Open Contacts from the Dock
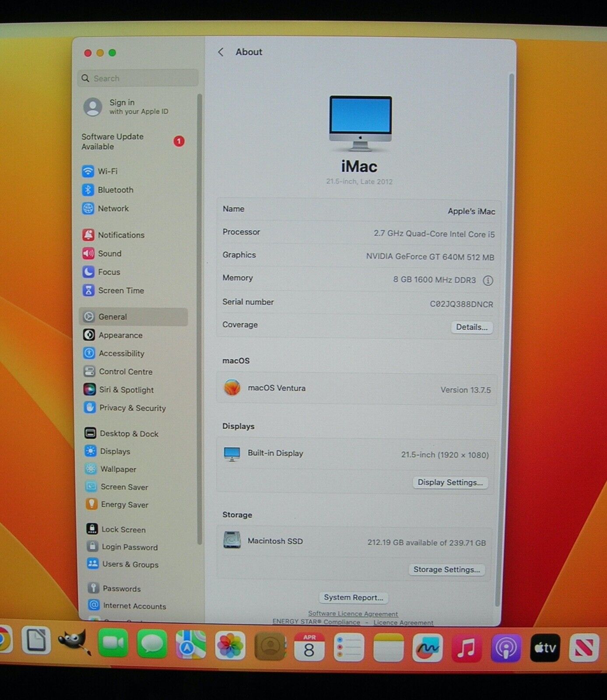 (x=270, y=646)
